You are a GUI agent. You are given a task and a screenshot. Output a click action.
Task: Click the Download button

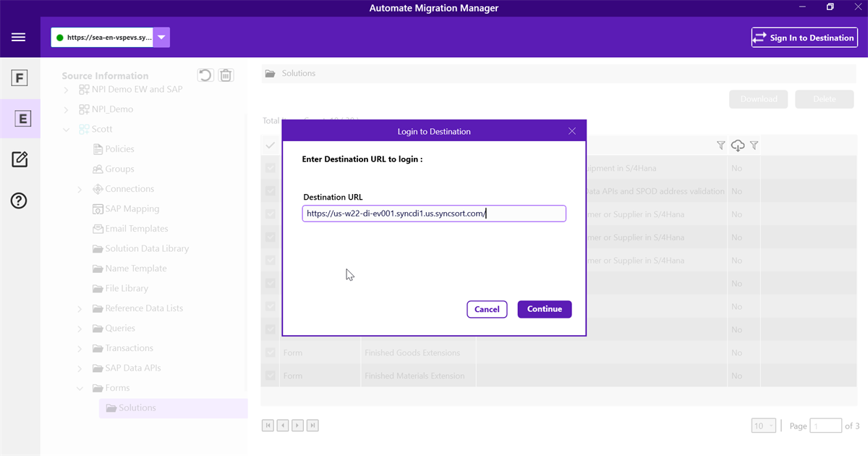click(758, 99)
